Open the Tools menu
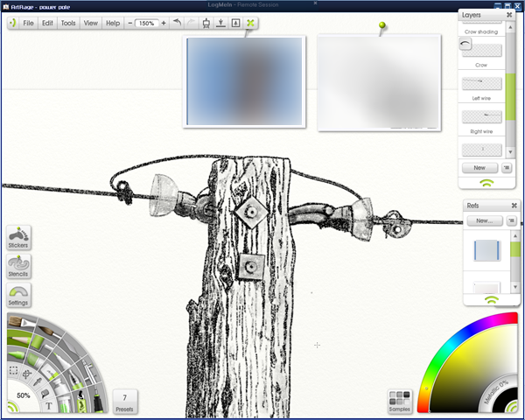 (x=68, y=23)
